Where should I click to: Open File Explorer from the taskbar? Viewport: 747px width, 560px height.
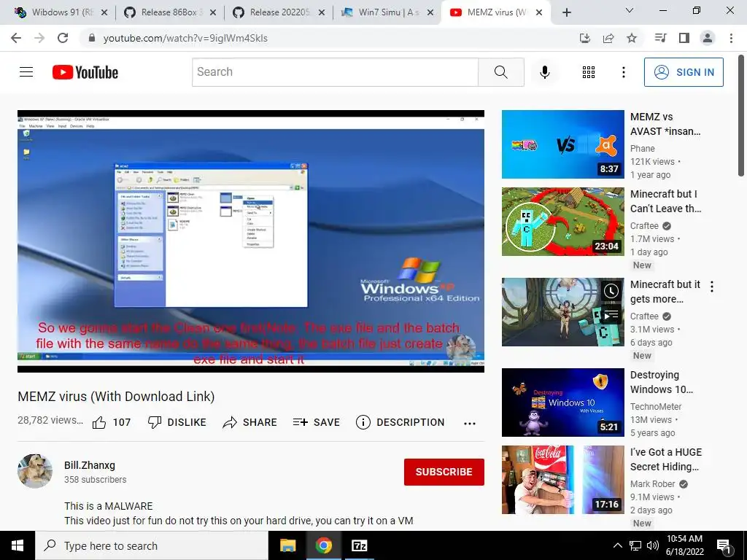[287, 545]
